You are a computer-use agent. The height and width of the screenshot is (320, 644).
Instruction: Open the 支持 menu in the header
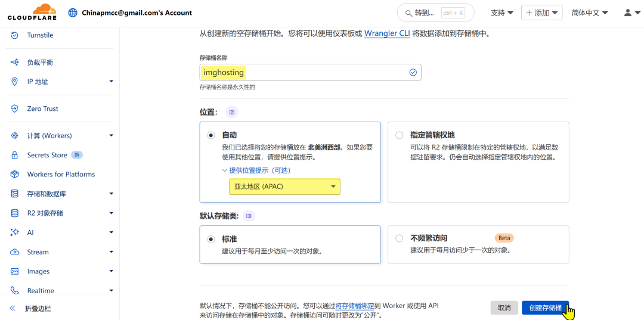point(501,13)
